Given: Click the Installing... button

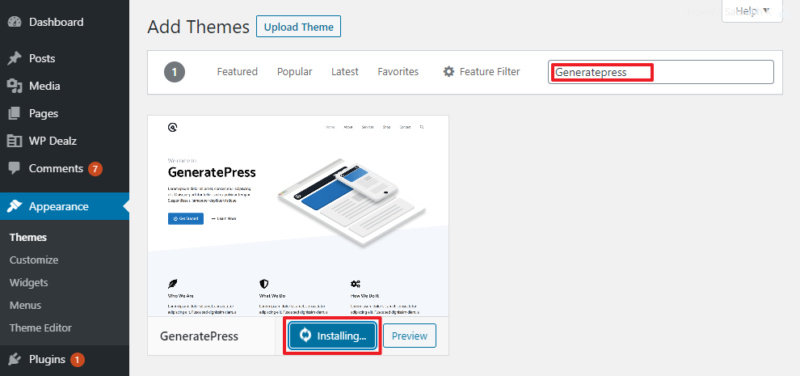Looking at the screenshot, I should (x=333, y=336).
